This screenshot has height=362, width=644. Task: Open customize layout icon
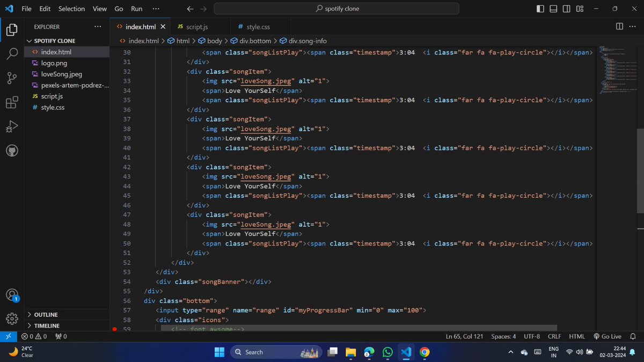click(580, 9)
